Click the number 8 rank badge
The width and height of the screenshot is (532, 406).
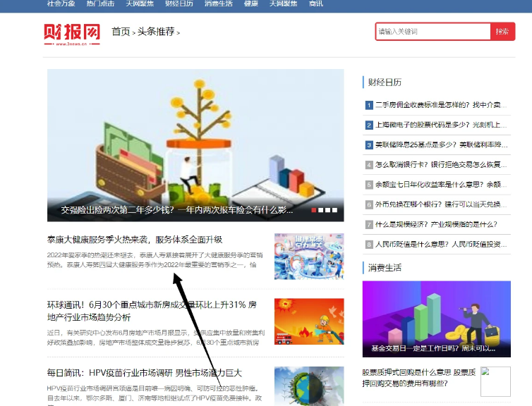tap(369, 245)
